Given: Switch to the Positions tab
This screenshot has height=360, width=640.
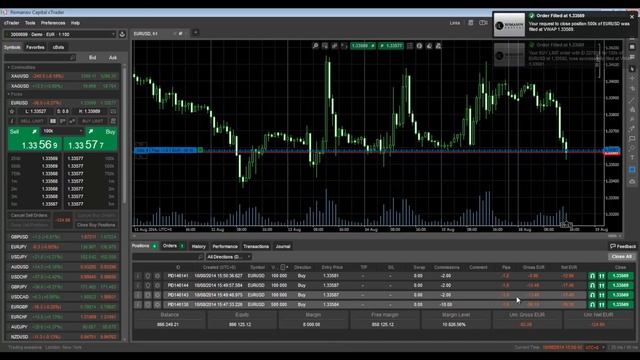Looking at the screenshot, I should (x=144, y=246).
